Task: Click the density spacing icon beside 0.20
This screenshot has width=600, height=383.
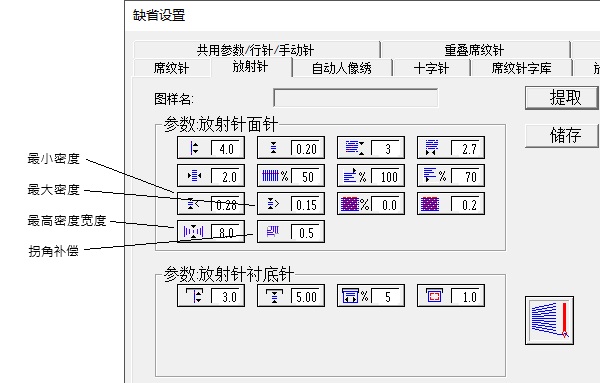Action: click(x=273, y=148)
